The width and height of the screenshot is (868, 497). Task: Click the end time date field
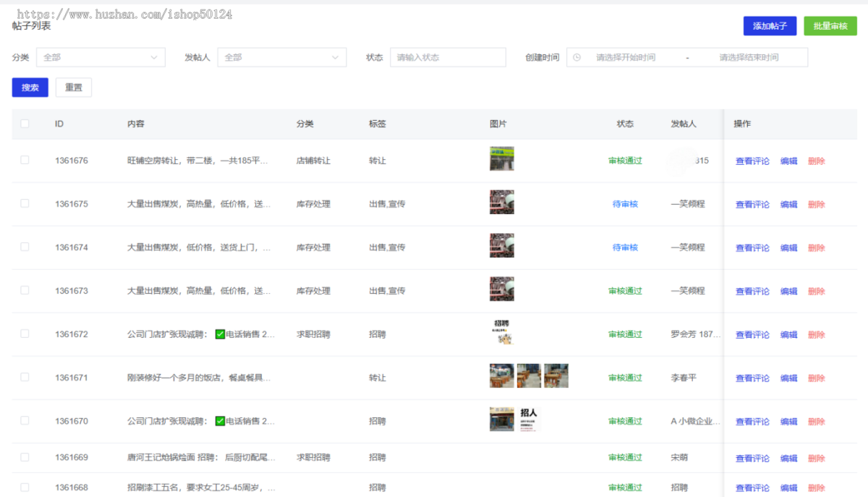click(x=749, y=57)
